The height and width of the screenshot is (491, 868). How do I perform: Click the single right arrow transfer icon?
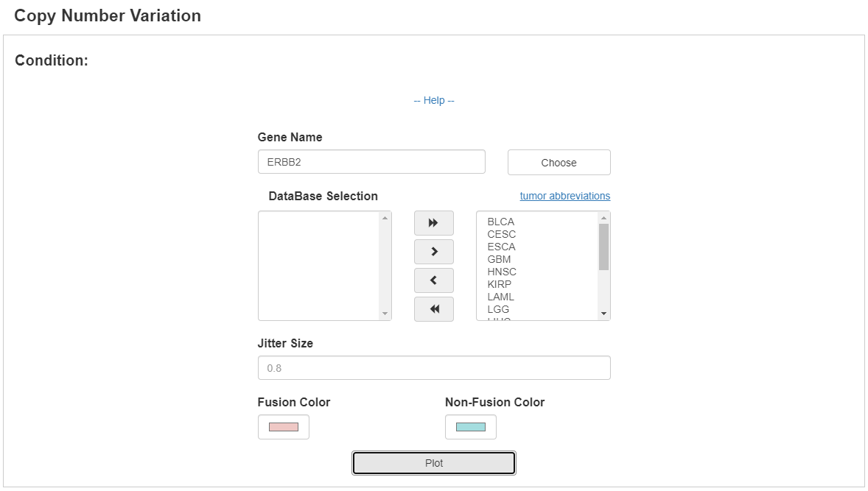click(434, 252)
